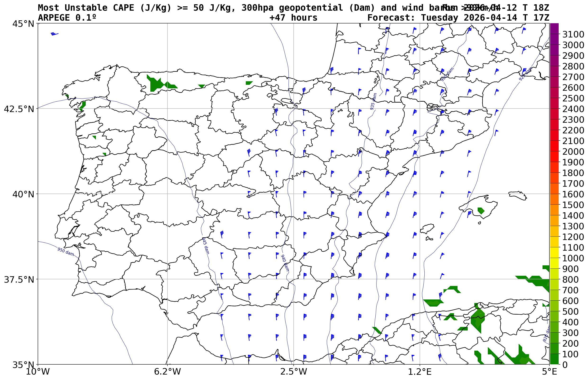The height and width of the screenshot is (380, 588).
Task: Click the 'Forecast: Tuesday 2026-04-14 T 17Z' text
Action: pyautogui.click(x=458, y=18)
